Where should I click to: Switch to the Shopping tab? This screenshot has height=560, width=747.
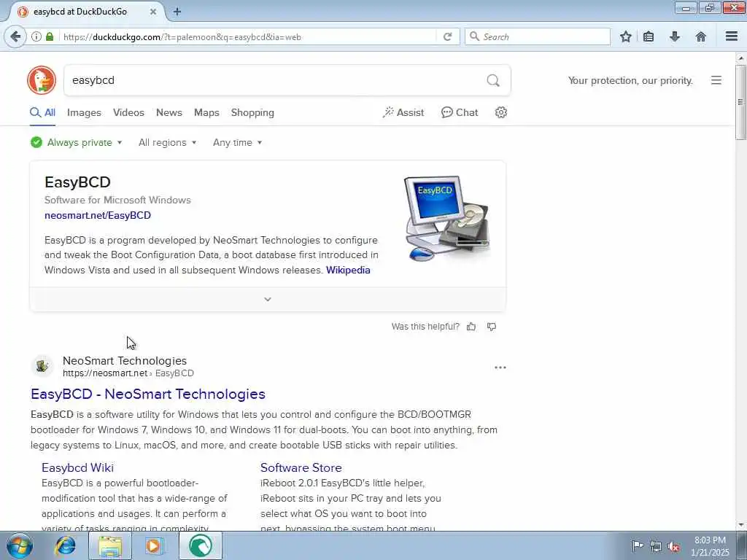(252, 112)
